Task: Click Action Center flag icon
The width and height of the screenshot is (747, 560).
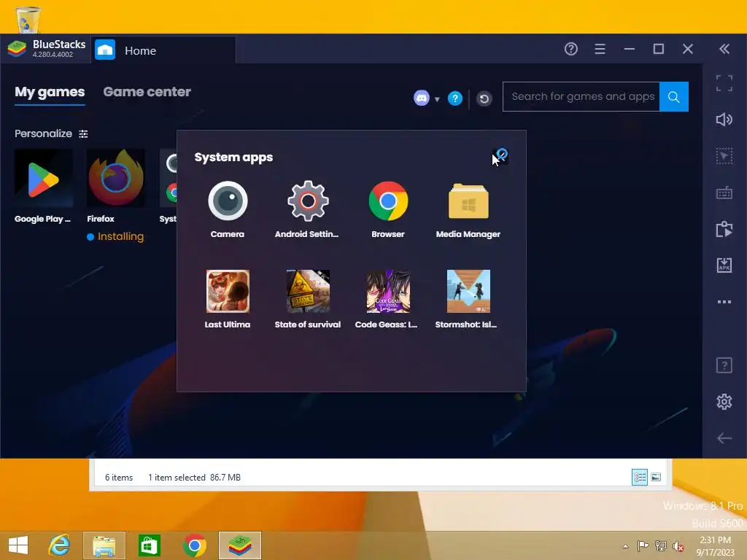Action: click(x=643, y=545)
